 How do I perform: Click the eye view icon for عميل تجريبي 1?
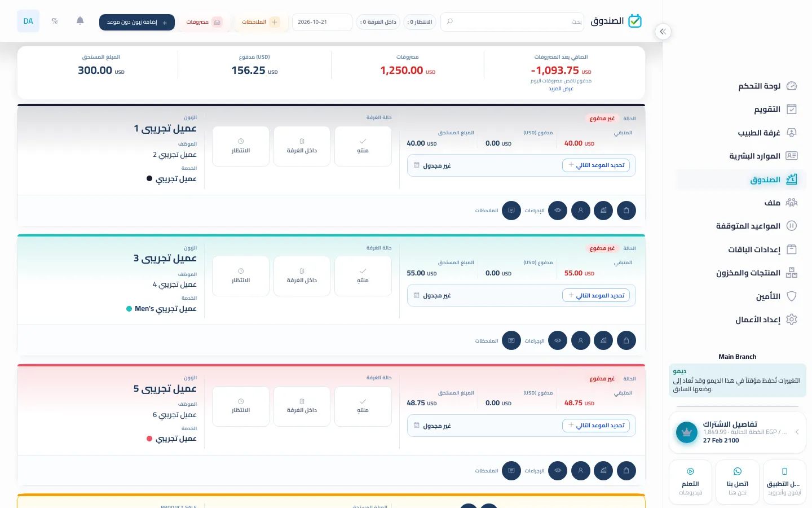[x=558, y=211]
